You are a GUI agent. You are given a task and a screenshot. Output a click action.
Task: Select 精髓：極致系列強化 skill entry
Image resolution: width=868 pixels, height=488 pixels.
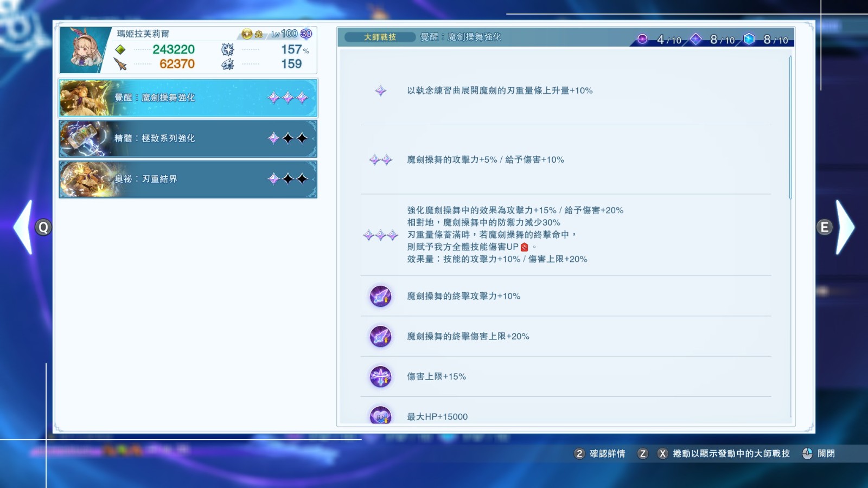[x=188, y=138]
